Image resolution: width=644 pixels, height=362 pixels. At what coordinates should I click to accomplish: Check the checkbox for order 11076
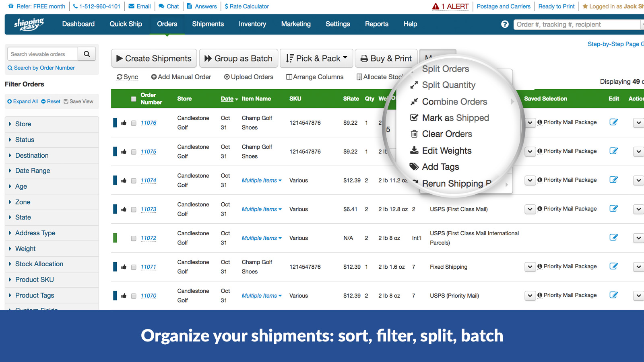[x=133, y=123]
